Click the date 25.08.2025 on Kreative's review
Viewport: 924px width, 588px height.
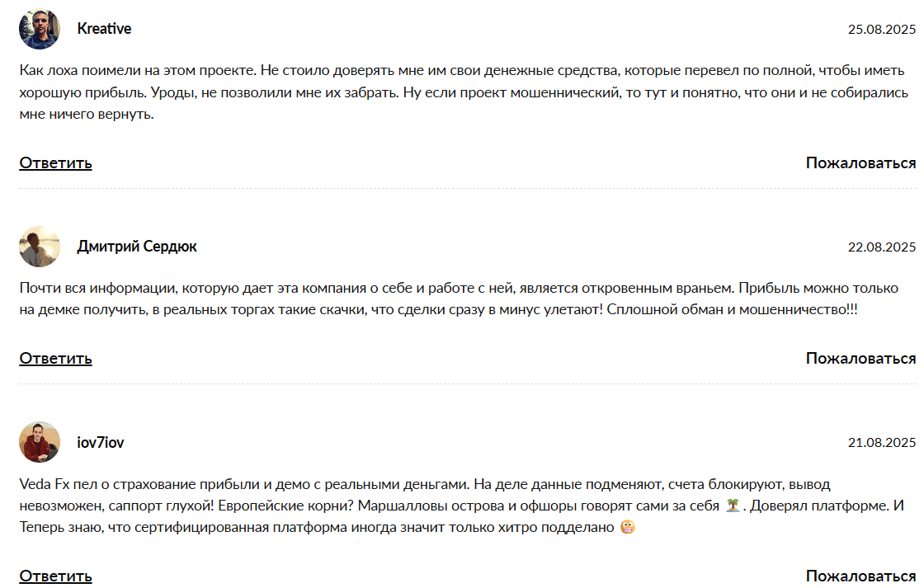(x=879, y=28)
